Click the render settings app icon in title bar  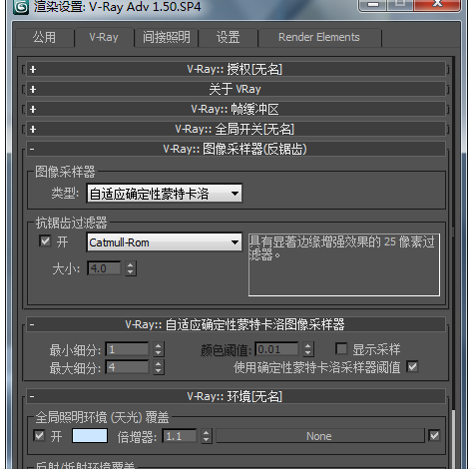pos(20,7)
